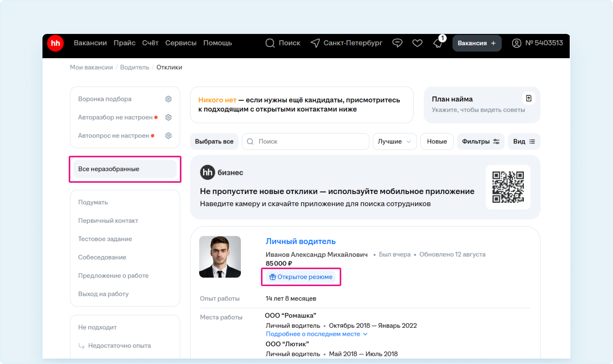This screenshot has height=364, width=613.
Task: Select Все неразобранные folder
Action: point(125,169)
